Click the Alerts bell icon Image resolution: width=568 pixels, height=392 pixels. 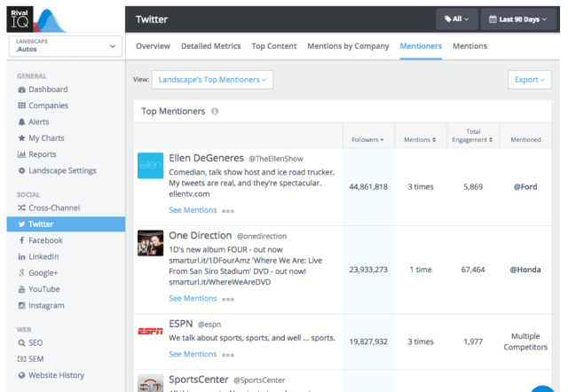click(x=21, y=122)
